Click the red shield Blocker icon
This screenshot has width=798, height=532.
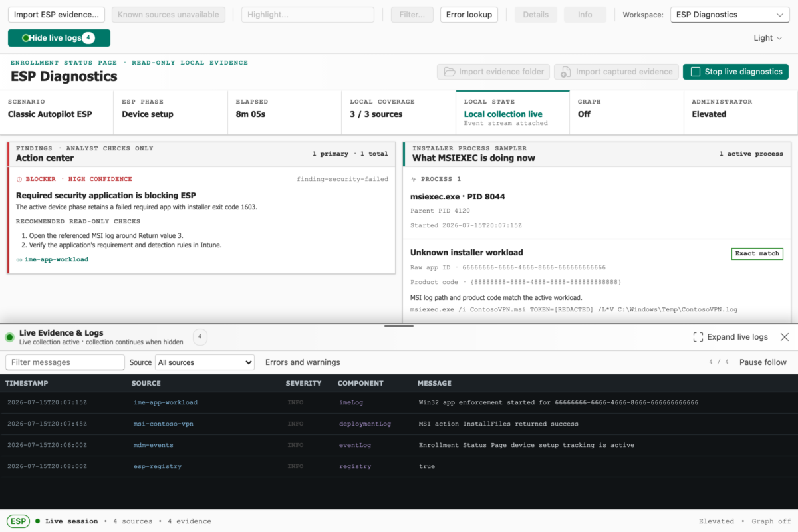(19, 179)
